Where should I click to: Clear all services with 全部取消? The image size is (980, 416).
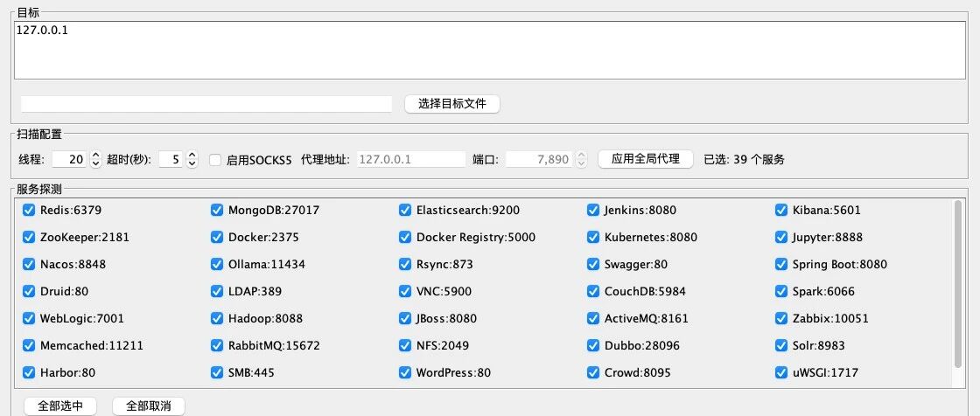point(149,406)
